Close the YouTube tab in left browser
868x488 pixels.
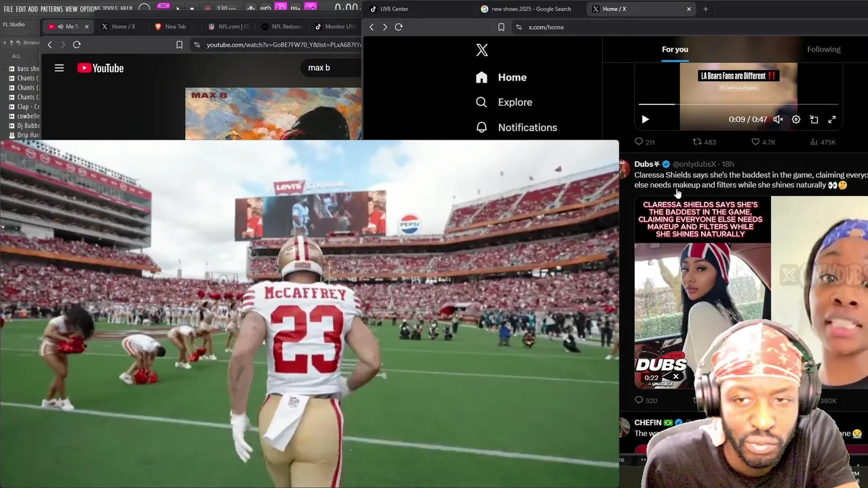(87, 26)
